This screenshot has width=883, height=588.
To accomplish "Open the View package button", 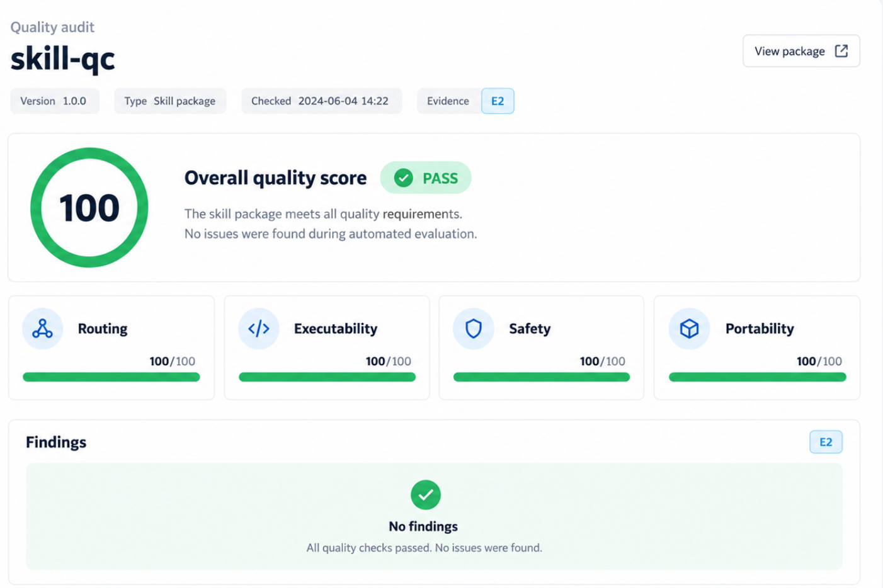I will pyautogui.click(x=801, y=51).
